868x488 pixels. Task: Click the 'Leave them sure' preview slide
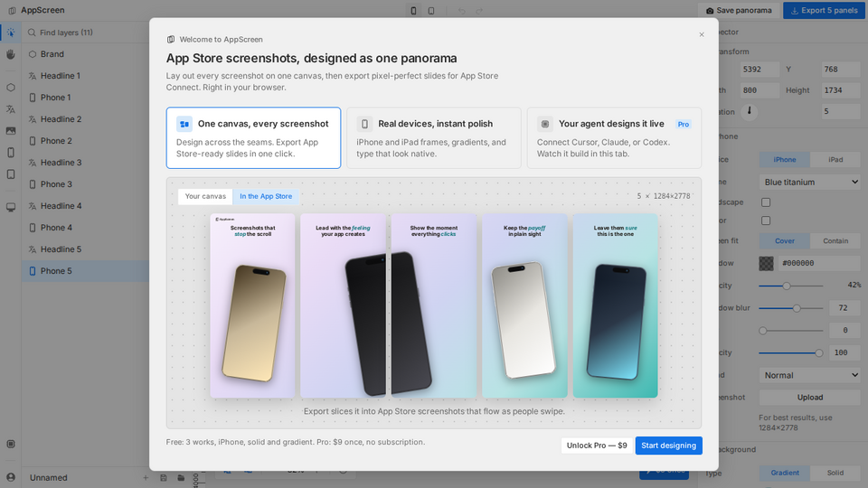[x=615, y=306]
